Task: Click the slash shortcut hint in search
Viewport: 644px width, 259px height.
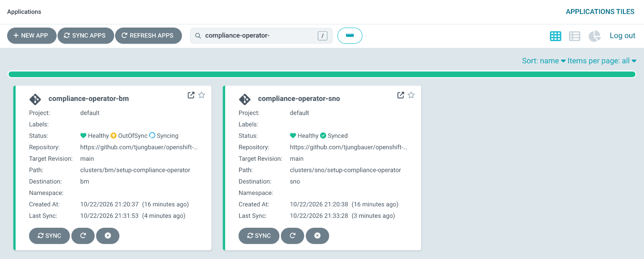Action: pos(322,36)
